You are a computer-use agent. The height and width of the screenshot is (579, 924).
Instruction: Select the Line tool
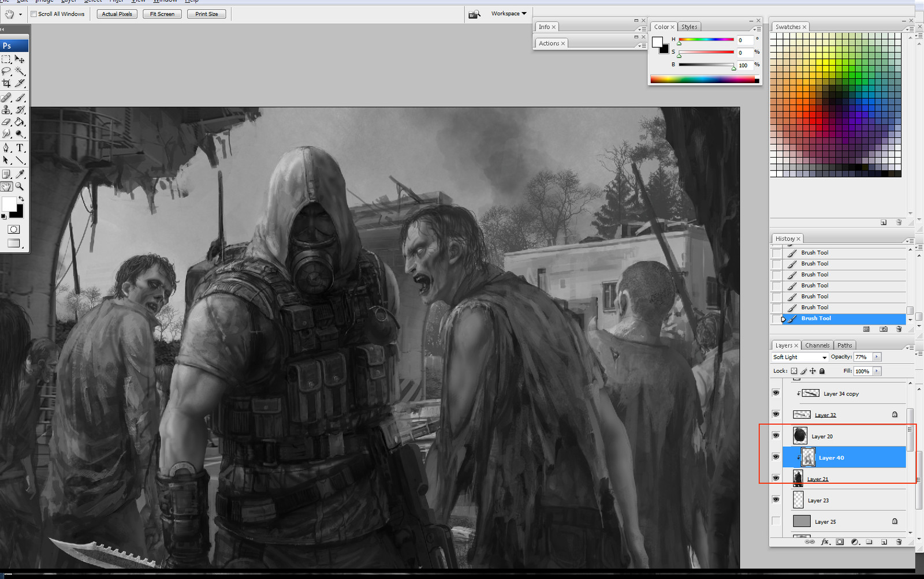click(20, 160)
